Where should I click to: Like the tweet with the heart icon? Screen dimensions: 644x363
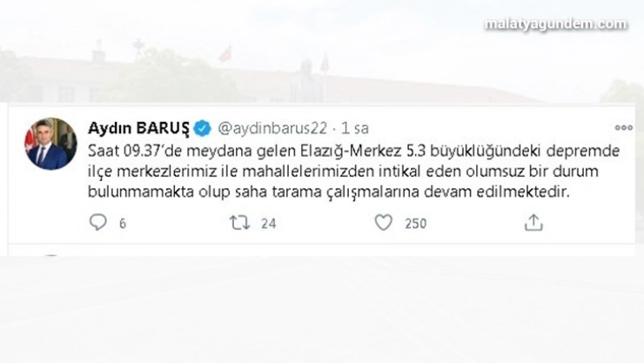(x=384, y=223)
